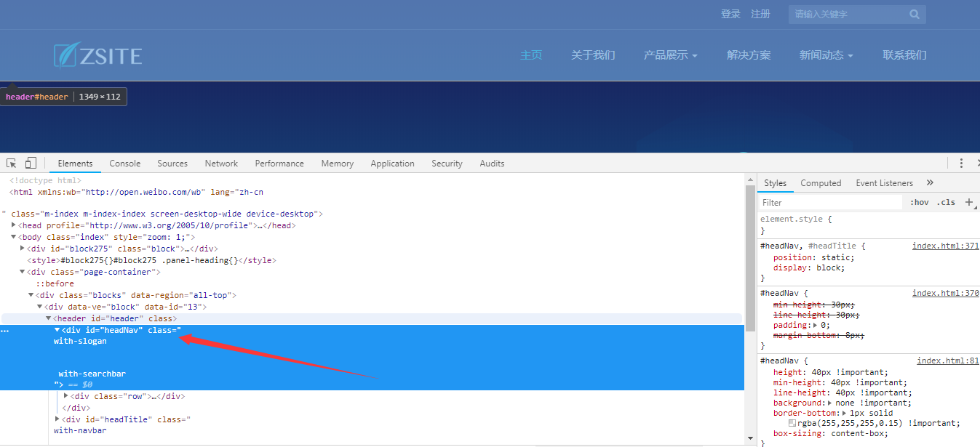This screenshot has height=447, width=980.
Task: Open the Security tab
Action: tap(447, 164)
